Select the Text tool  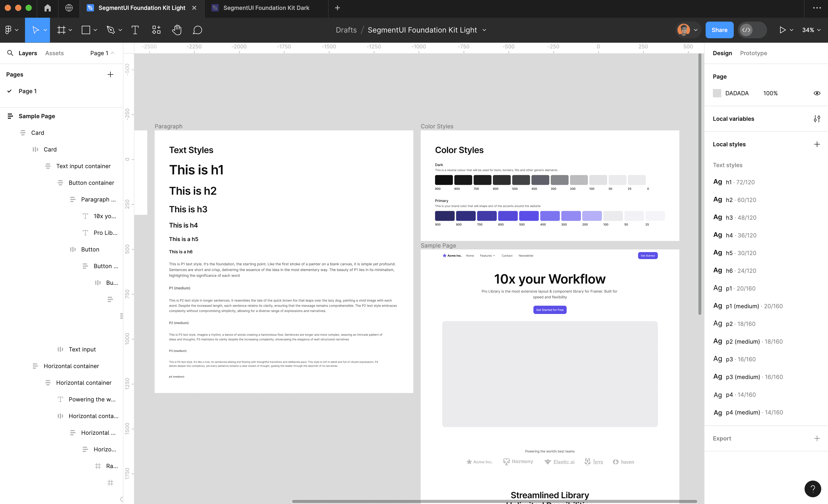(135, 30)
